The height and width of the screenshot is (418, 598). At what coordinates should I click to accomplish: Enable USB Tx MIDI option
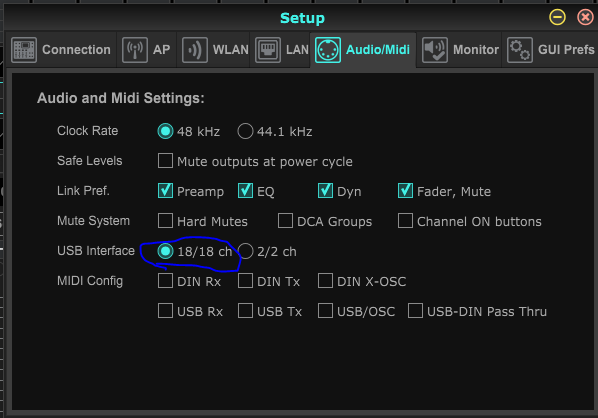pyautogui.click(x=245, y=311)
